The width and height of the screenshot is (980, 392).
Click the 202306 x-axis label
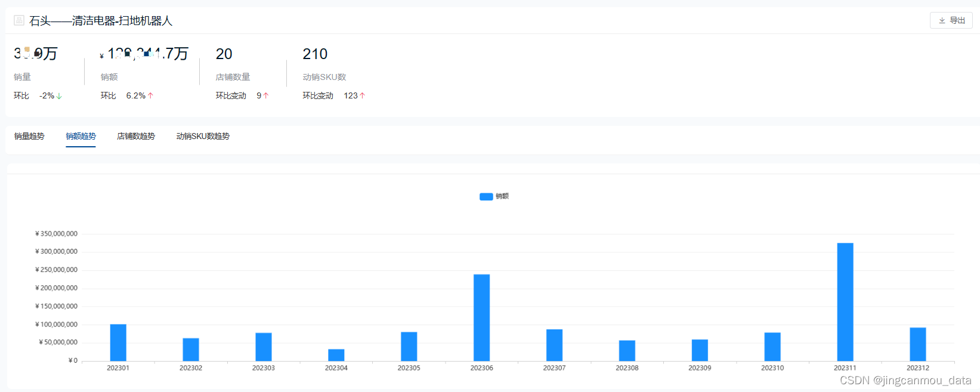[482, 368]
